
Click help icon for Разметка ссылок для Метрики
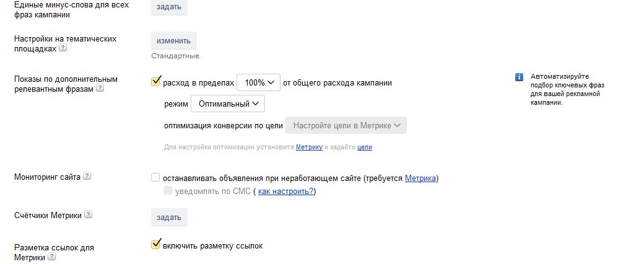coord(52,257)
